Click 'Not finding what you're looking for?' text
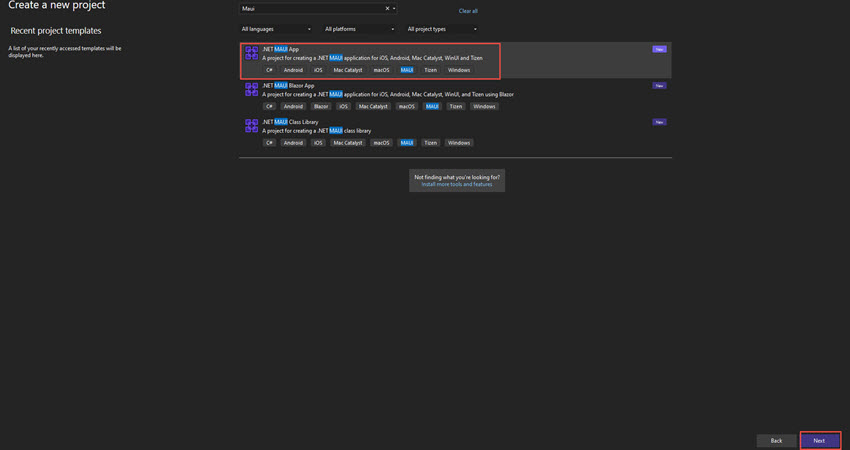This screenshot has height=450, width=850. (x=457, y=177)
